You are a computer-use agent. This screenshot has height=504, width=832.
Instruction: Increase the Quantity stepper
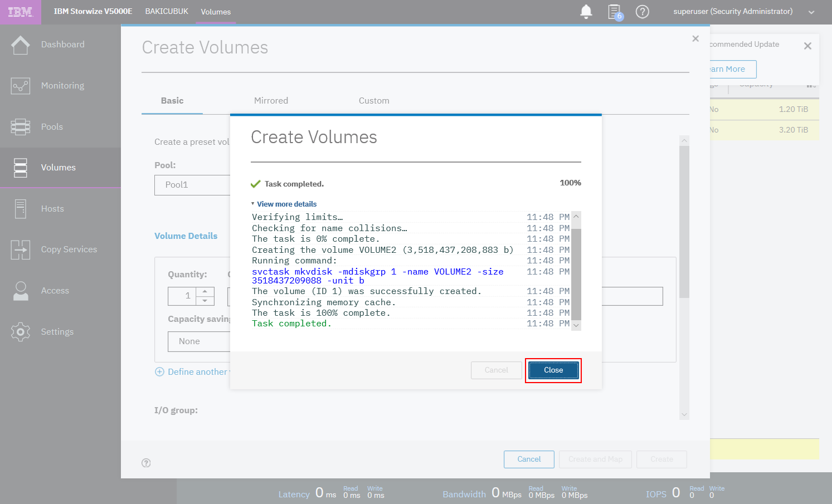pyautogui.click(x=205, y=291)
